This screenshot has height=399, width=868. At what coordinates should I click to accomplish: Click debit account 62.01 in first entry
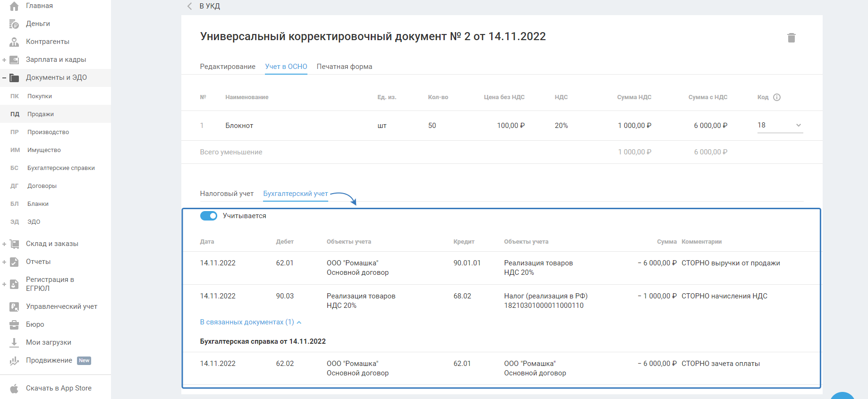tap(285, 263)
